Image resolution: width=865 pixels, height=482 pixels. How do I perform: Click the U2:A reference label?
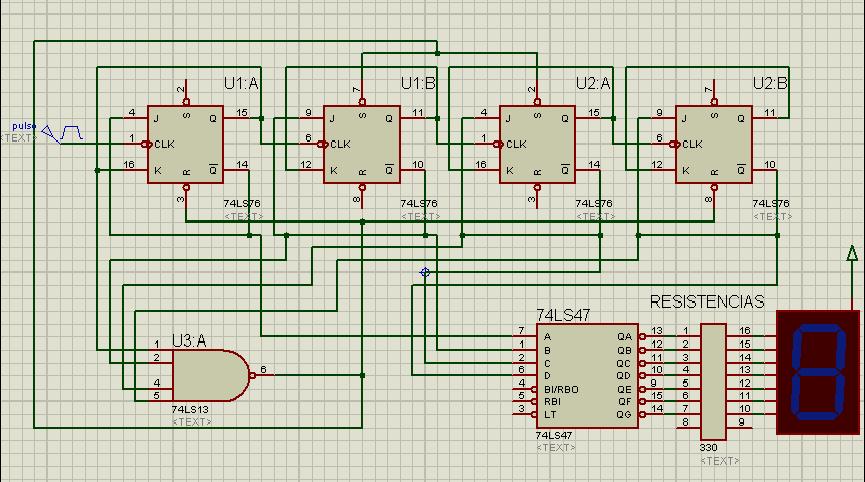pos(593,83)
